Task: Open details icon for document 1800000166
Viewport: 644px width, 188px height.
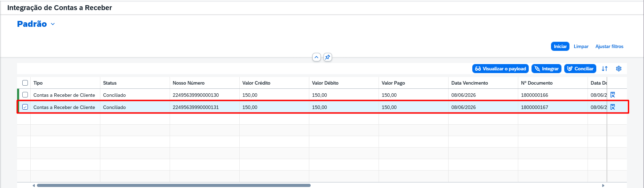Action: pos(613,95)
